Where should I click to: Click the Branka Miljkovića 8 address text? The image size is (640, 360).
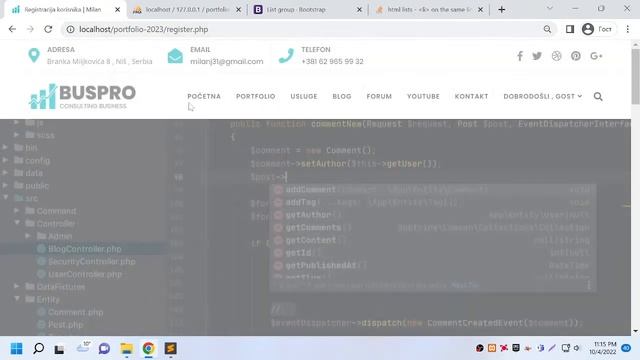click(100, 61)
